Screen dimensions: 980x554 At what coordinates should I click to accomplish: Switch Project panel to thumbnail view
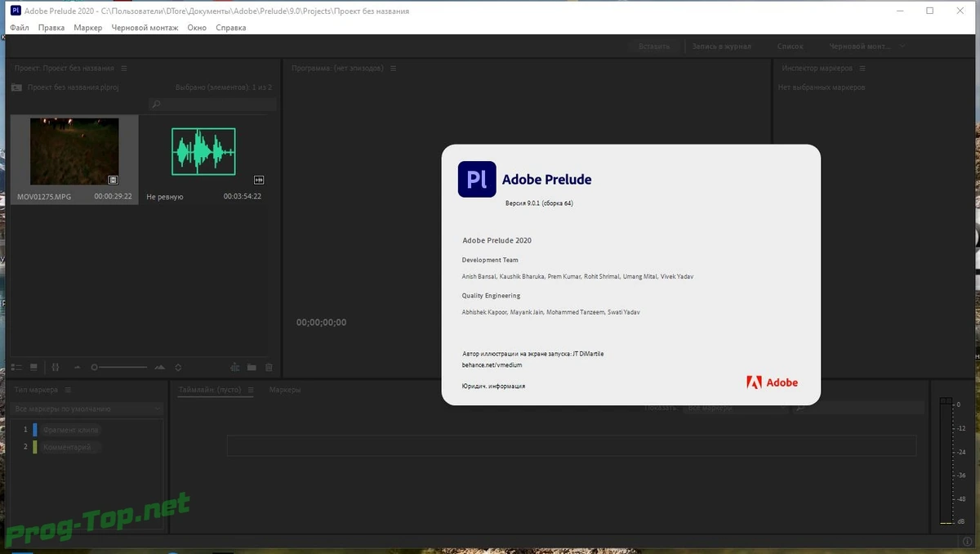(x=33, y=368)
